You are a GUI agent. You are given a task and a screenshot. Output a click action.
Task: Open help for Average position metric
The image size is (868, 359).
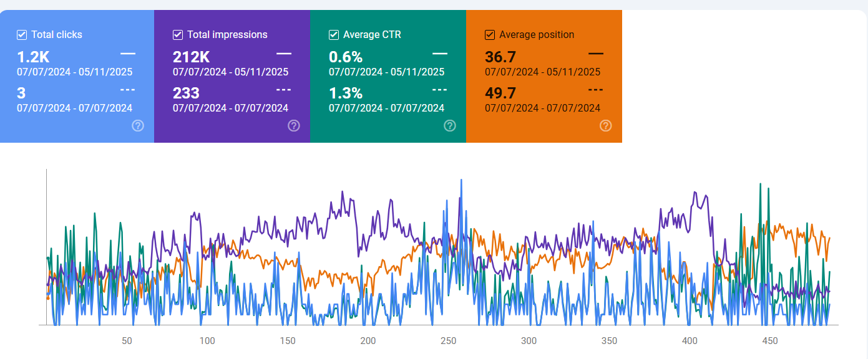(605, 125)
